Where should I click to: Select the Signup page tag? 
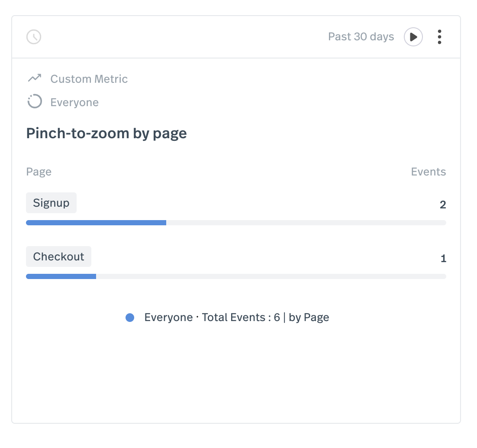point(51,203)
